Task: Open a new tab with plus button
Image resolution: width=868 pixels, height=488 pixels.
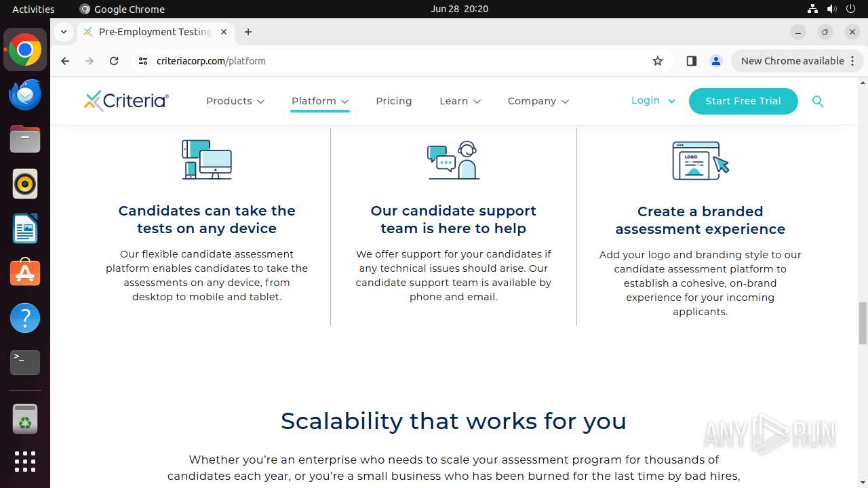Action: 248,32
